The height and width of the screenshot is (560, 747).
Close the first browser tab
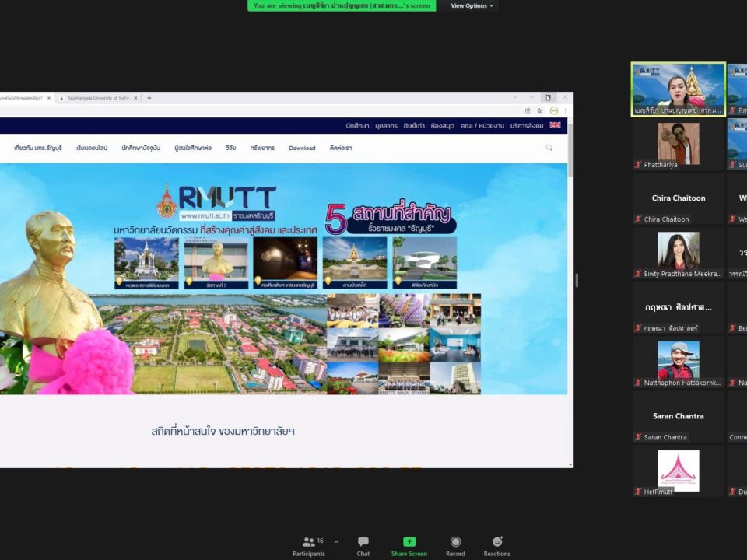tap(48, 98)
